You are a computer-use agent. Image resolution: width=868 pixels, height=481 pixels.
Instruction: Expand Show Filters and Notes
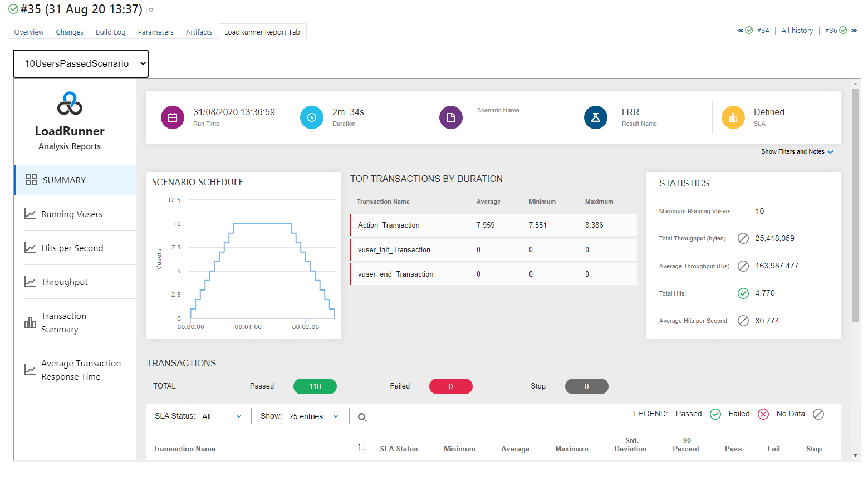pyautogui.click(x=797, y=152)
